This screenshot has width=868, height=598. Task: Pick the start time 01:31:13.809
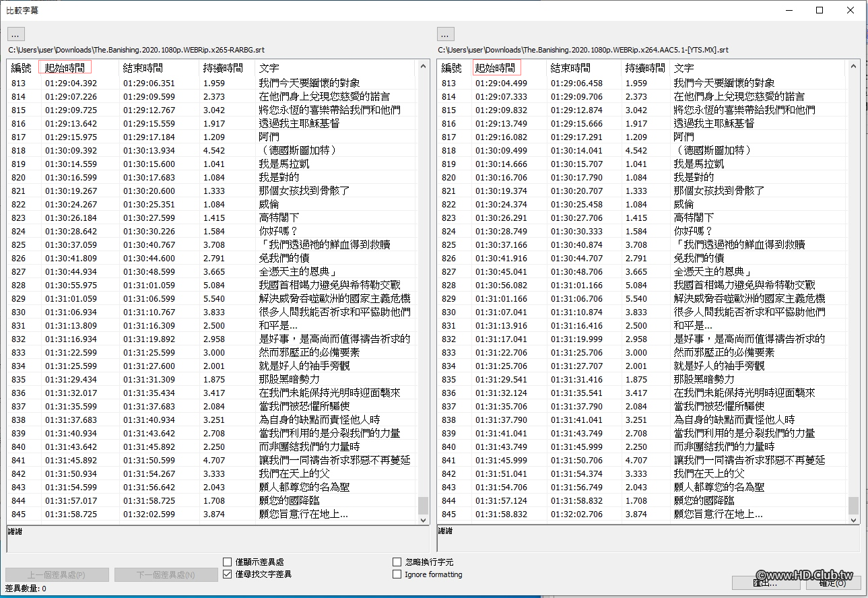coord(71,326)
